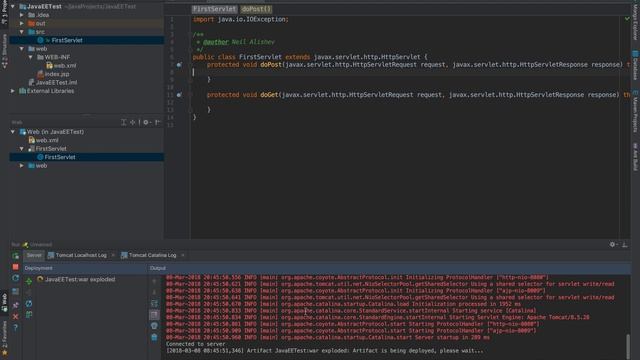The height and width of the screenshot is (360, 640).
Task: Click the Output console scrollbar
Action: coord(628,347)
